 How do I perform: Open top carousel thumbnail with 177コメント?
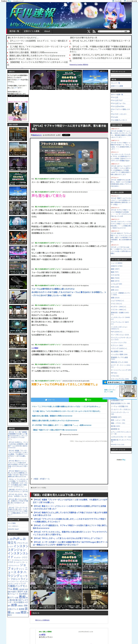click(x=43, y=80)
